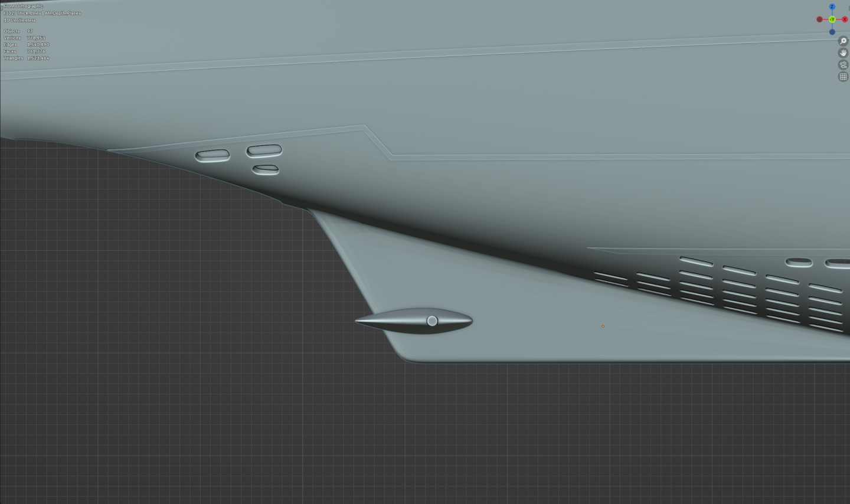Click the zoom in/out viewport gizmo

tap(843, 41)
